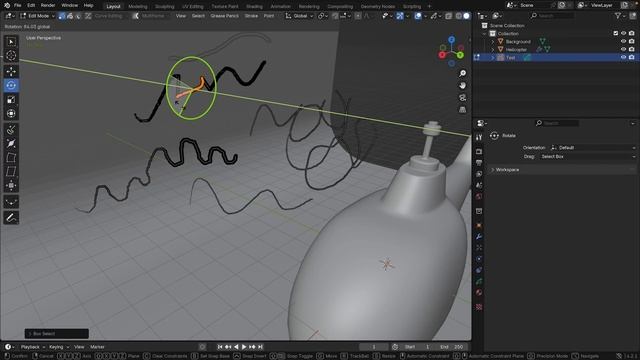Switch to the Sculpting workspace tab
The image size is (640, 360).
(x=164, y=6)
